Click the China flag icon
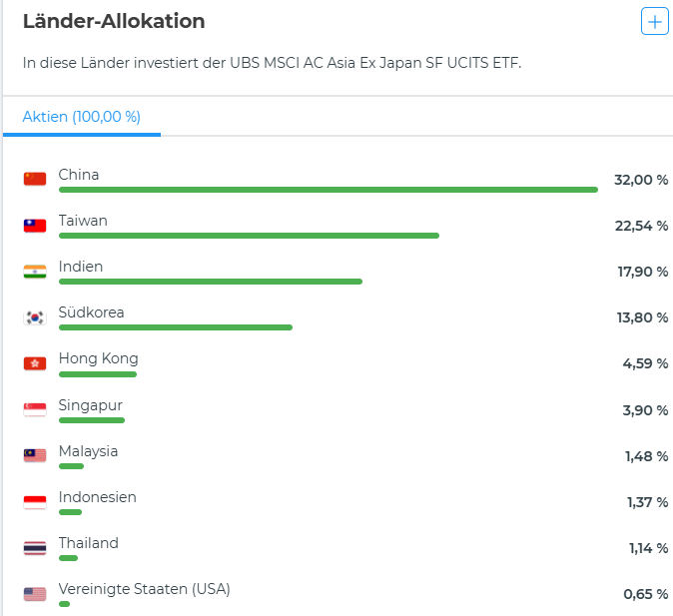Image resolution: width=673 pixels, height=616 pixels. pyautogui.click(x=35, y=180)
